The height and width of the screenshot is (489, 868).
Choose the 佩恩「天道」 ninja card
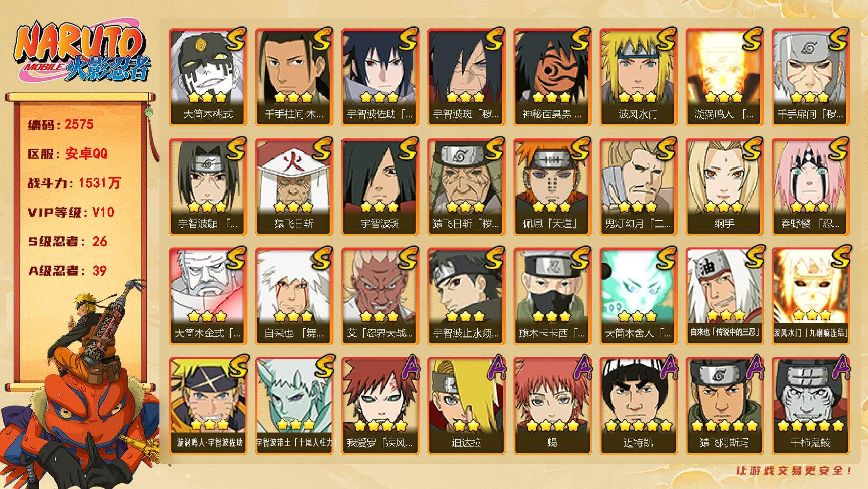tap(552, 187)
